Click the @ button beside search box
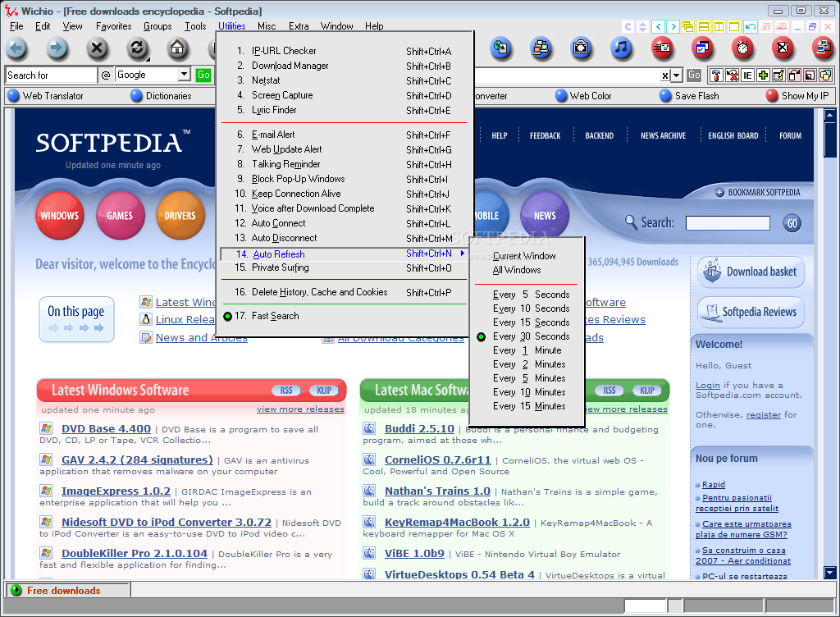Screen dimensions: 840x617 pos(106,75)
